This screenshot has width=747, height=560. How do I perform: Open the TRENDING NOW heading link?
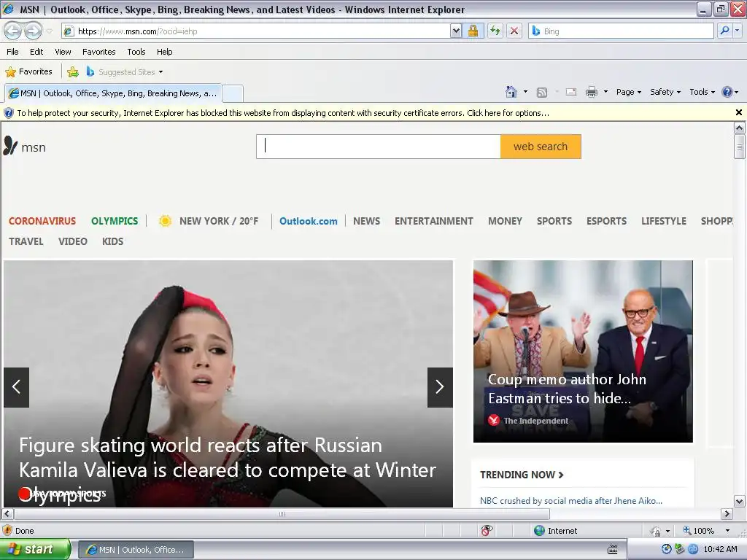coord(522,475)
